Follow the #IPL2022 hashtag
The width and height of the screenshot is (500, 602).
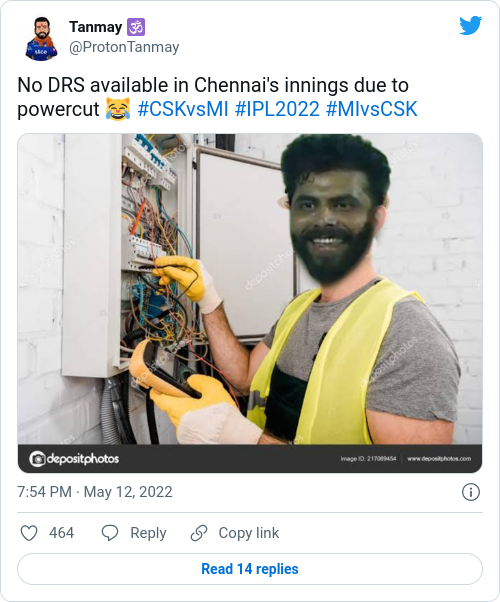277,109
